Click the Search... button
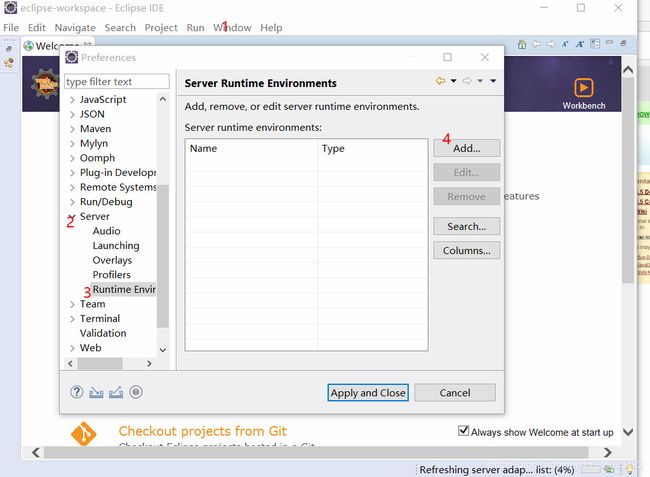Image resolution: width=650 pixels, height=477 pixels. pyautogui.click(x=467, y=226)
